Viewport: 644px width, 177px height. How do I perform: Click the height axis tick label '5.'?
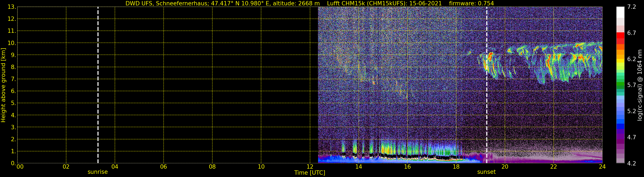click(13, 103)
